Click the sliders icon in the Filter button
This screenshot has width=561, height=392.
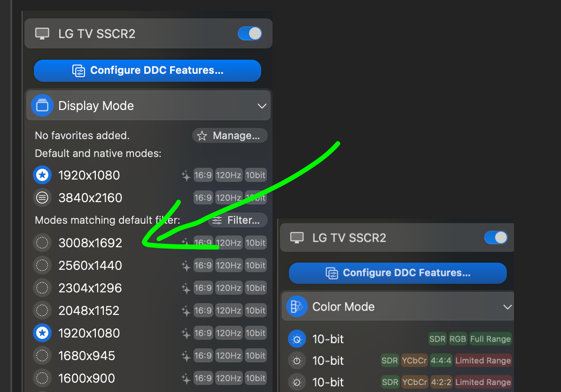click(217, 220)
